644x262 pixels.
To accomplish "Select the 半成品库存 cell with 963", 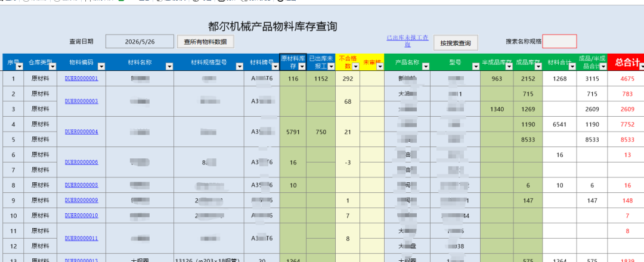I will [497, 79].
